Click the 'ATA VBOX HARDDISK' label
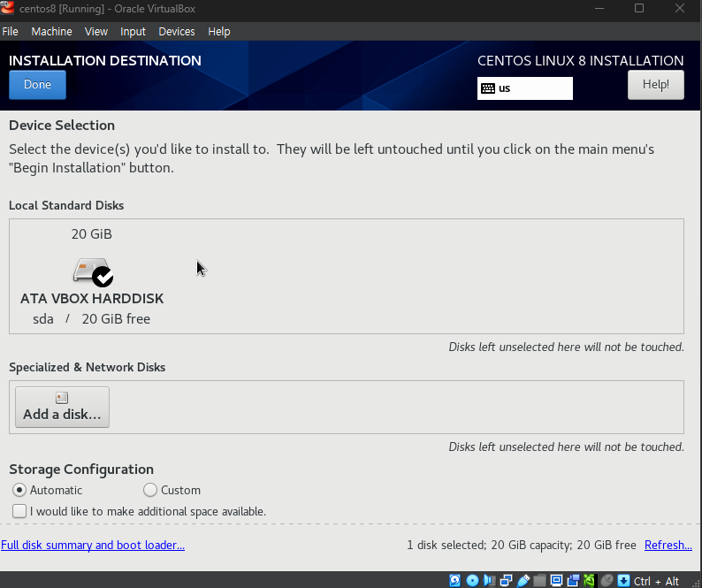702x588 pixels. coord(92,299)
